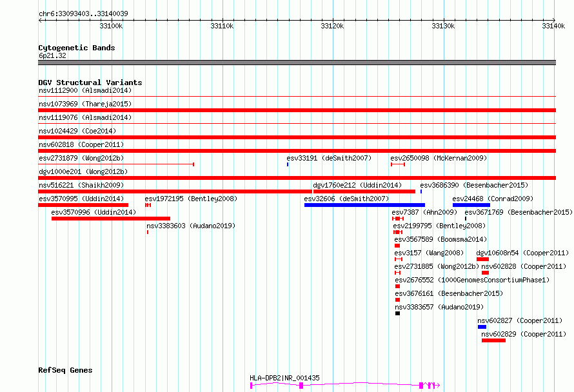Click nsv3383657 (Audano2019) label

tap(439, 307)
